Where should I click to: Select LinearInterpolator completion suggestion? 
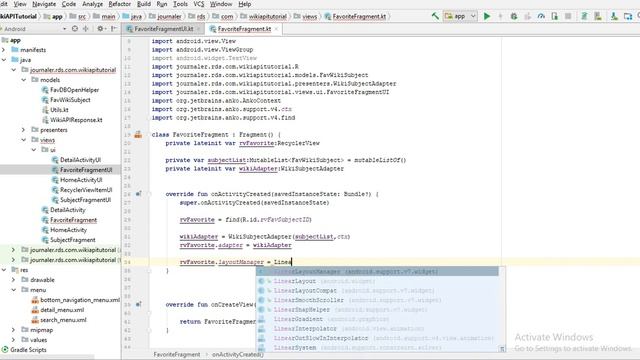point(377,329)
